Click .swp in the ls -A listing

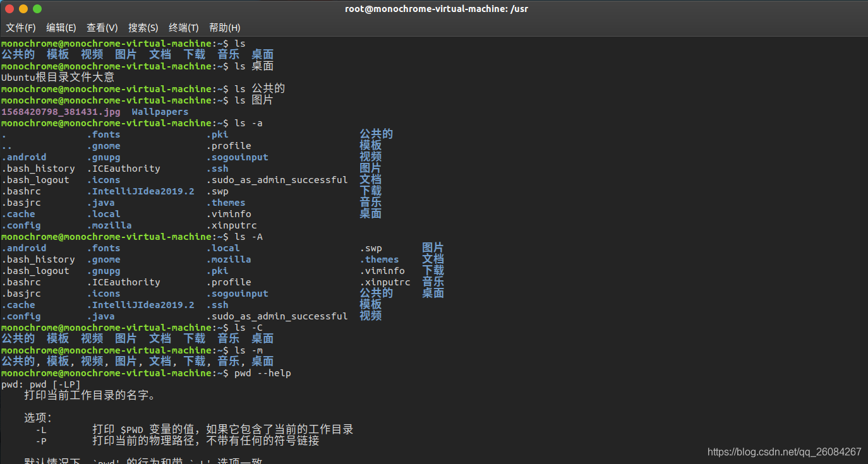(371, 248)
